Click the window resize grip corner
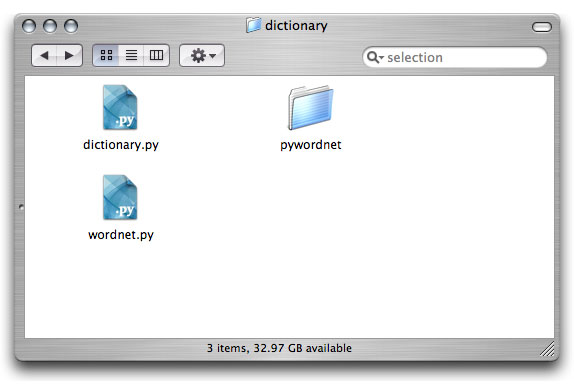The image size is (574, 391). (547, 348)
